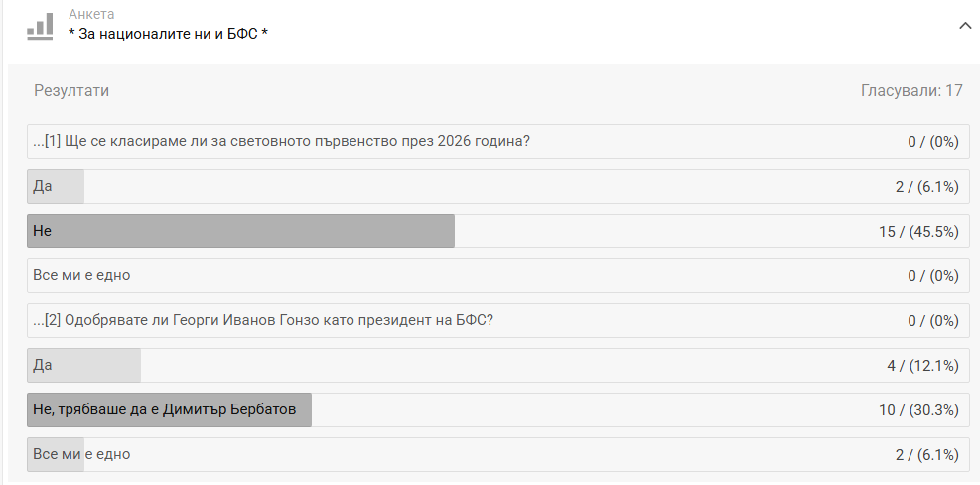Click the light 6.1% bar on first Да
This screenshot has height=485, width=980.
(x=56, y=186)
